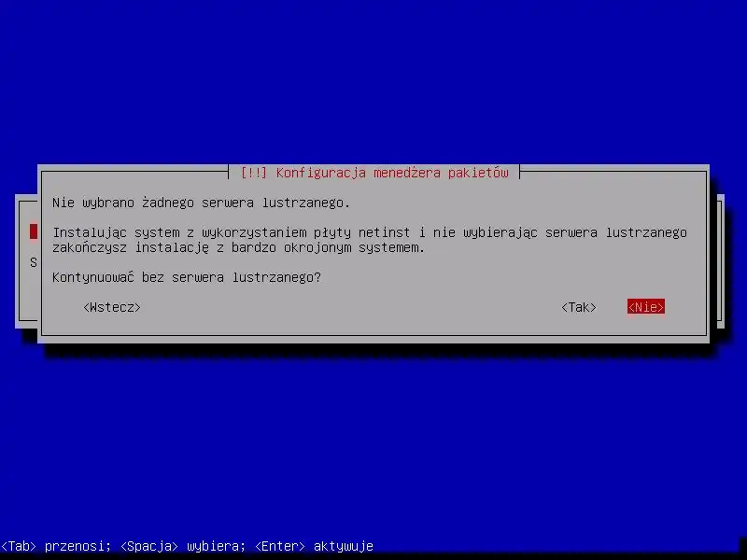747x560 pixels.
Task: Click the question 'Kontynuować bez serwera lustrzanego?'
Action: (187, 277)
